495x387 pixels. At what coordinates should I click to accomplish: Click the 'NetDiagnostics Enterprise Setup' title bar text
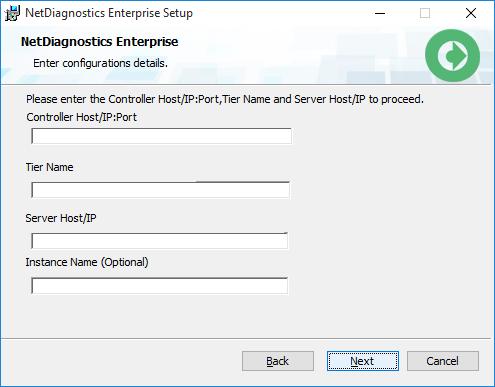tap(109, 13)
